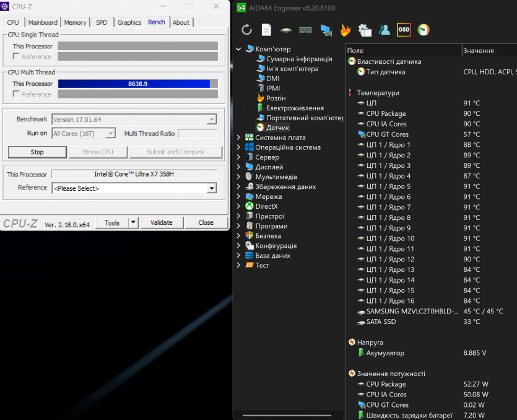
Task: Enable Single Thread Reference checkbox
Action: click(x=16, y=56)
